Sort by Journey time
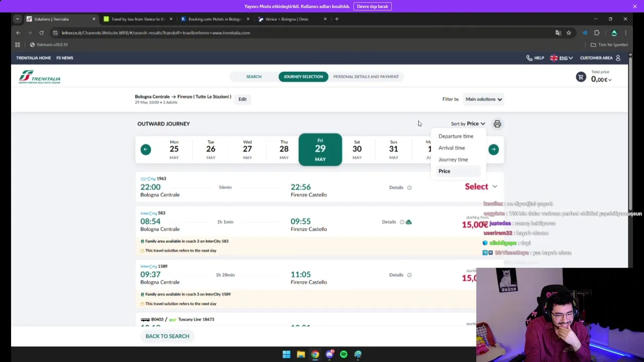644x362 pixels. (453, 159)
